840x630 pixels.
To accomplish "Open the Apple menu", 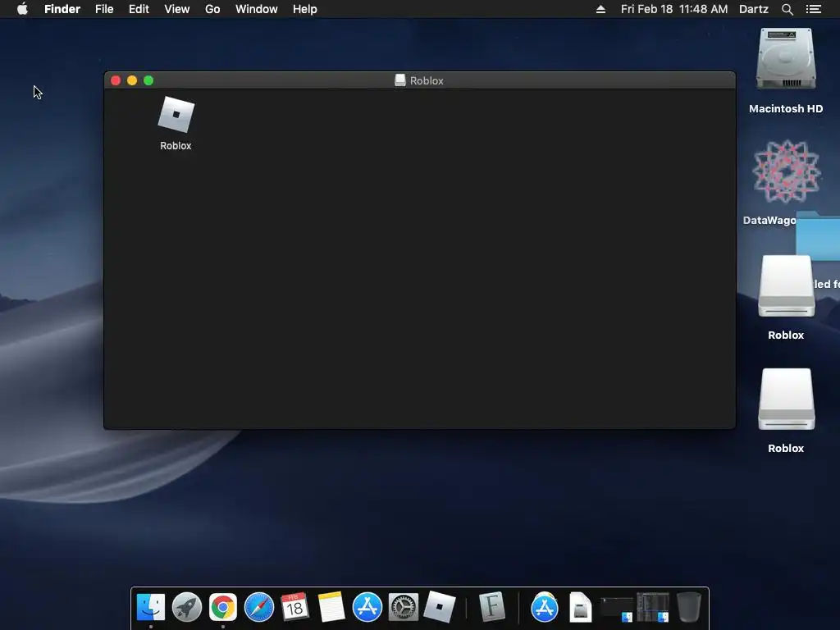I will click(22, 9).
